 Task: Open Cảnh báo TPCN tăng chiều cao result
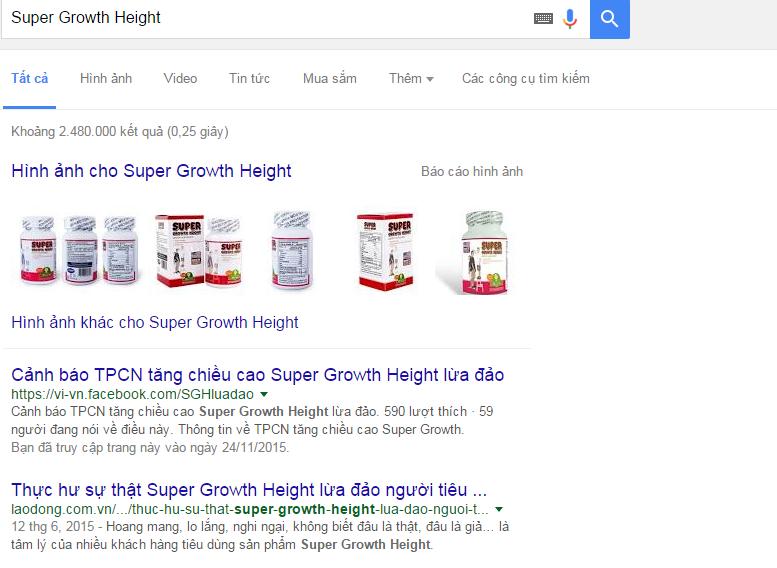[257, 375]
